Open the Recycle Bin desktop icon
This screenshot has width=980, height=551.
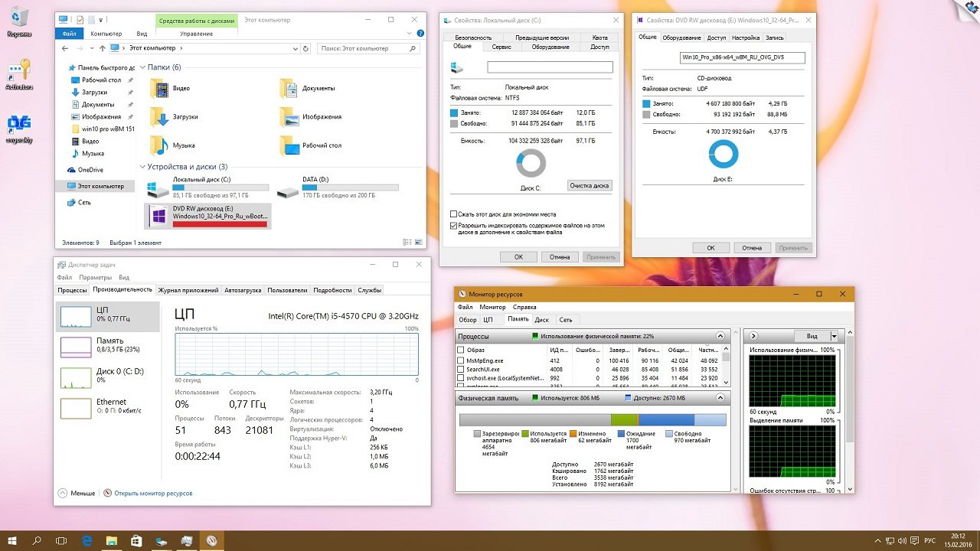[x=18, y=18]
